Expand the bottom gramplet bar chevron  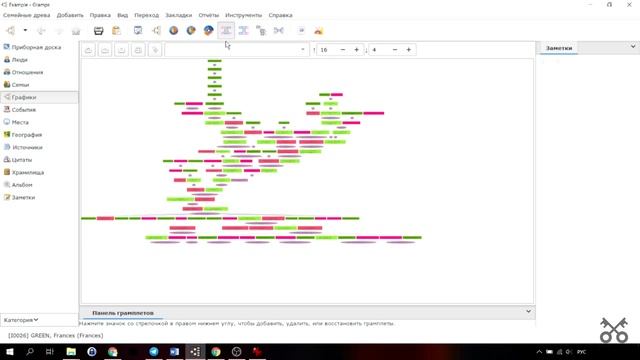[x=529, y=311]
